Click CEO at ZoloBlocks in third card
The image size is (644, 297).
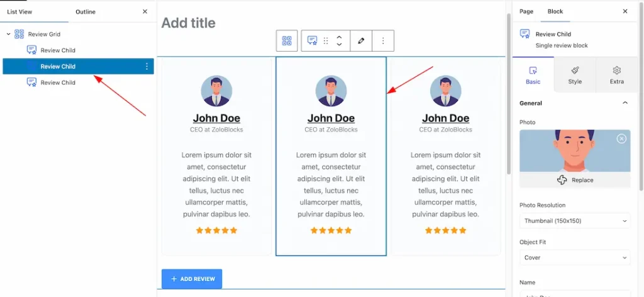pos(446,130)
